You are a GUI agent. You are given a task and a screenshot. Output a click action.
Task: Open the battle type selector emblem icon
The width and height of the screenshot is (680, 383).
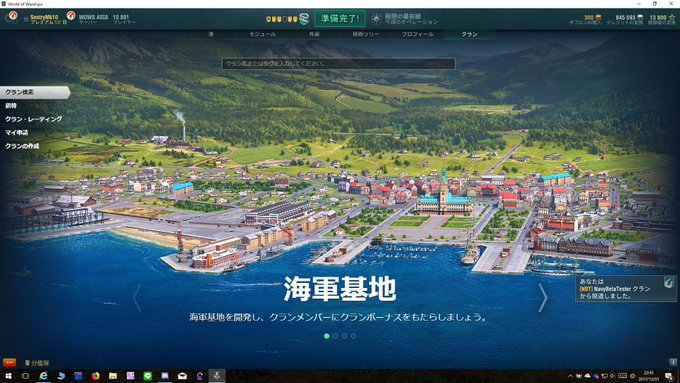[304, 19]
